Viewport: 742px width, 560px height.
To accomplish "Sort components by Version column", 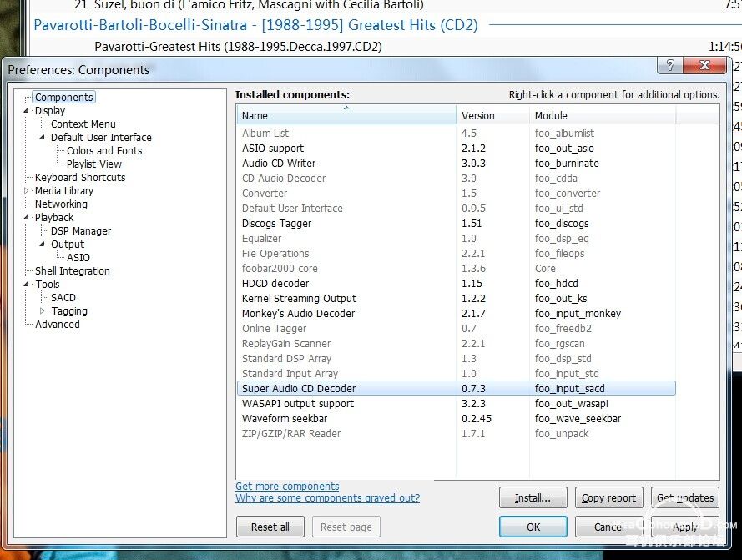I will 492,115.
